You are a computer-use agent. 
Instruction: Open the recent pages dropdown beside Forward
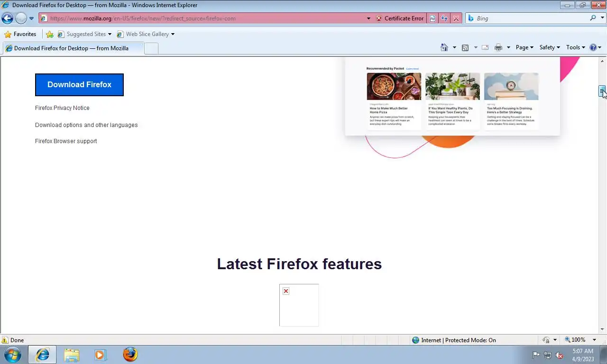31,18
